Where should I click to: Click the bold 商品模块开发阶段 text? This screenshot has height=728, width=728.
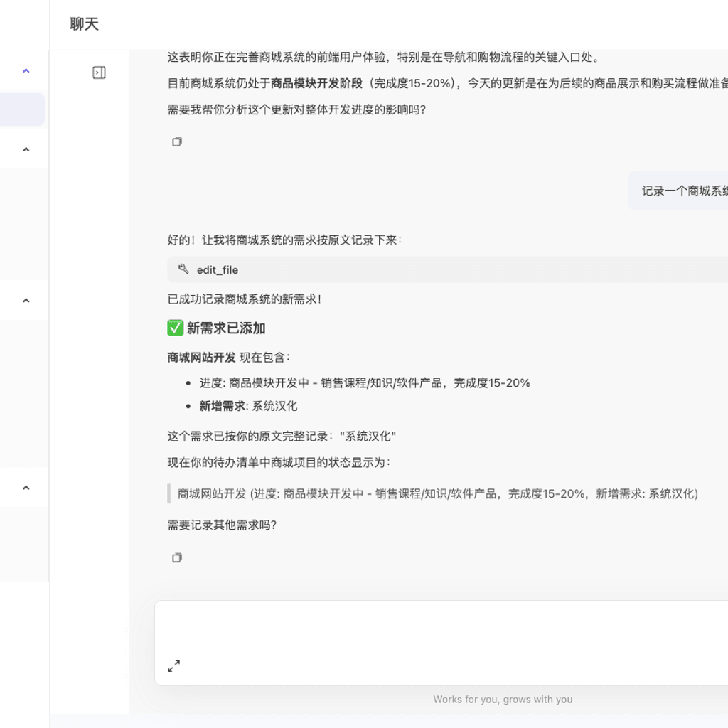point(316,83)
